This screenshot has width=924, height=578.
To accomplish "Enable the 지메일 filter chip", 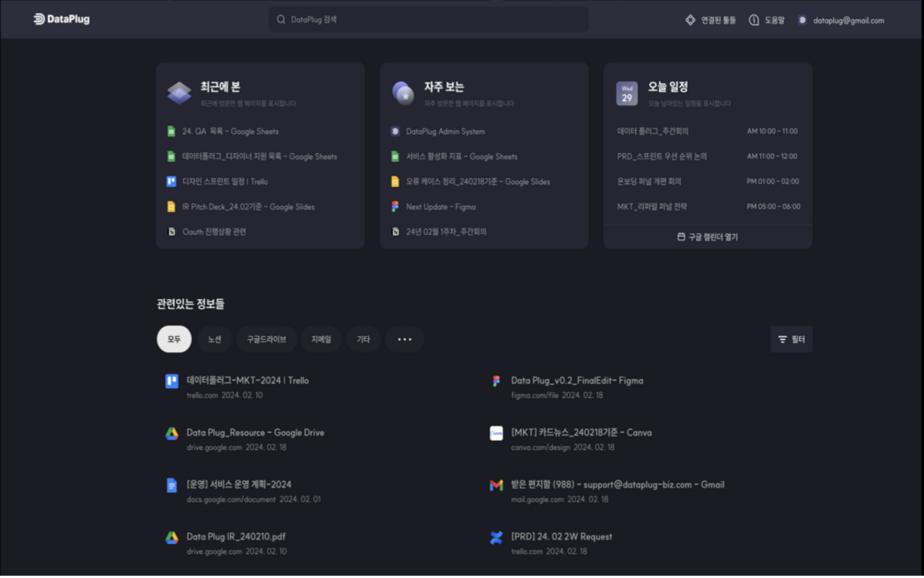I will pos(321,339).
